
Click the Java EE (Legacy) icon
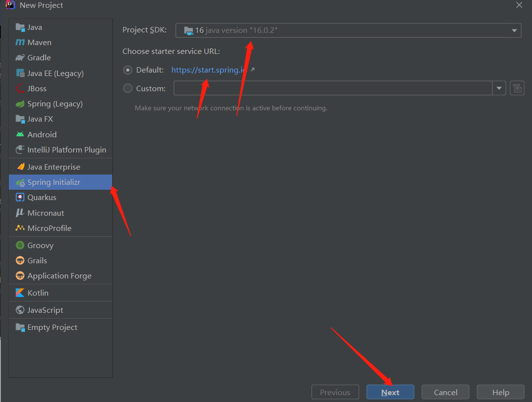(20, 73)
